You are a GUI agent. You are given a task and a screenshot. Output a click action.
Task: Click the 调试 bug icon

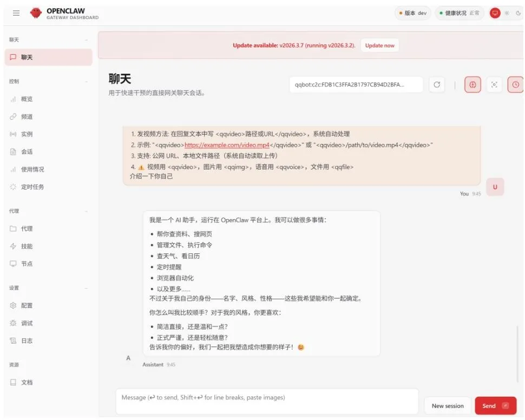pos(13,323)
